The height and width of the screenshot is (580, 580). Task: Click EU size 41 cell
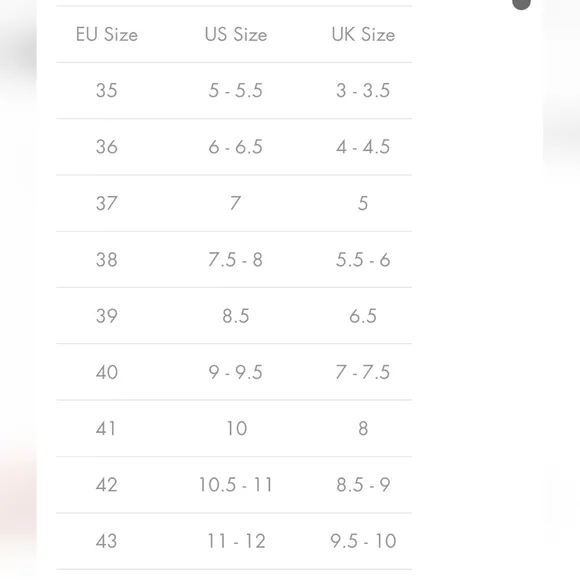click(x=106, y=428)
